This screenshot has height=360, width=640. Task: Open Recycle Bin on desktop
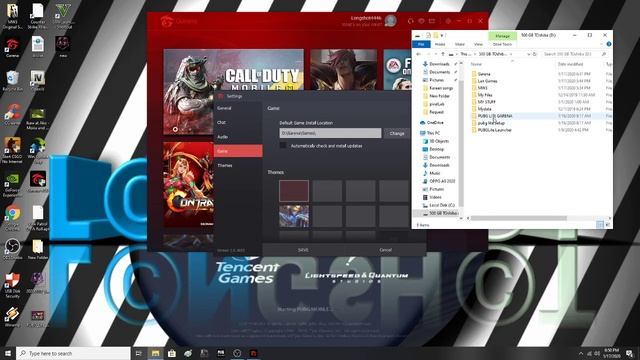(x=12, y=80)
